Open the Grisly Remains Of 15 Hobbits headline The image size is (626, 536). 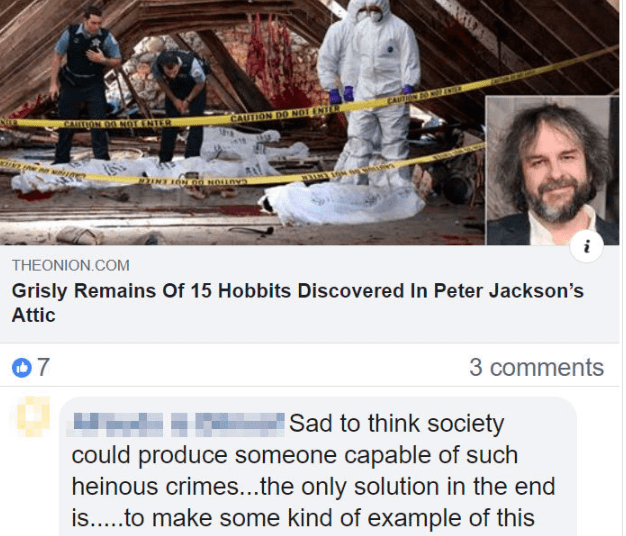(297, 303)
